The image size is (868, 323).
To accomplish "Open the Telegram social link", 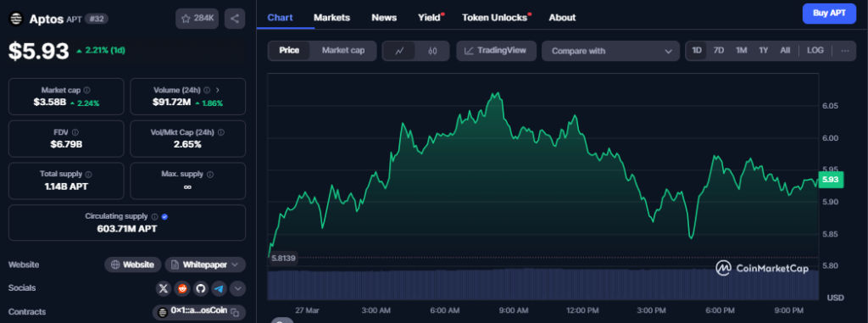I will coord(220,288).
